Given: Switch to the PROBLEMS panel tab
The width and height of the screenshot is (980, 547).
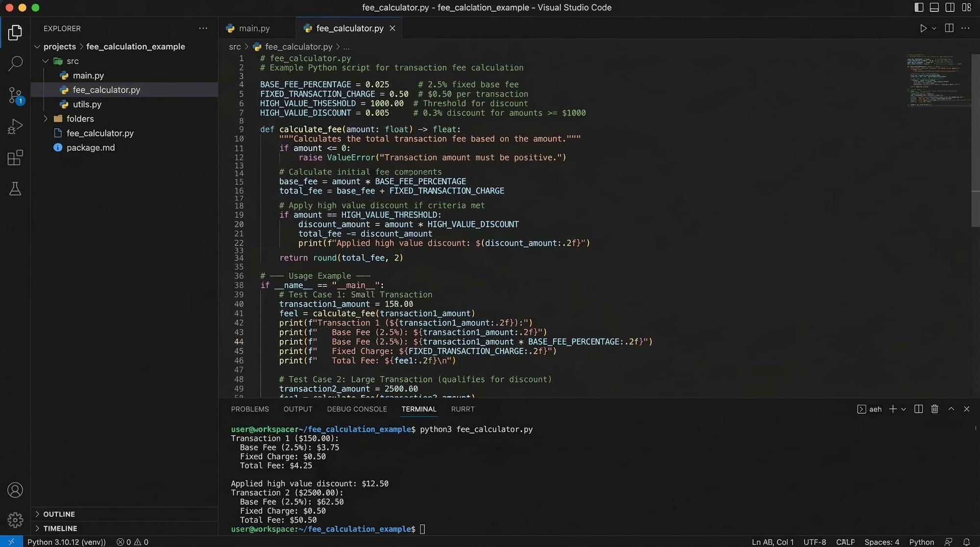Looking at the screenshot, I should pyautogui.click(x=250, y=409).
